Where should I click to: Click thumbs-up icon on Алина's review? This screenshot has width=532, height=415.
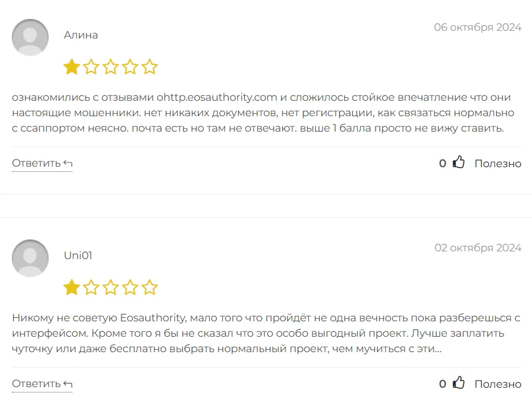pos(459,162)
